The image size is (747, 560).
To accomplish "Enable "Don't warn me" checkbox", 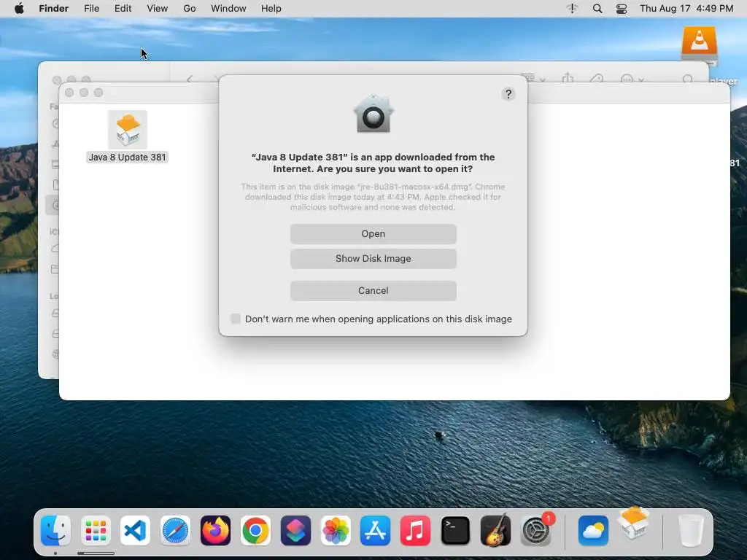I will (x=236, y=319).
